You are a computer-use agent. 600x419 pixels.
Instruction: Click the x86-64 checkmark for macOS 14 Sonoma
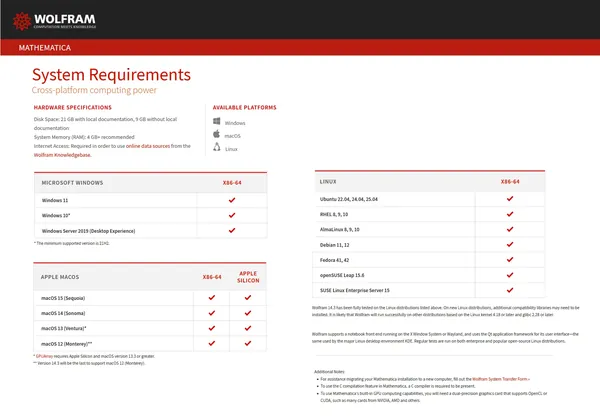(212, 313)
